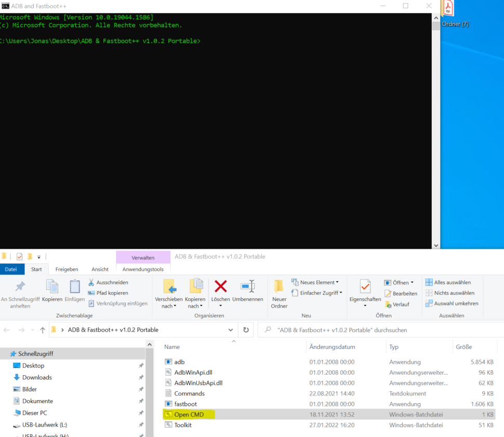Select the AdbWinApi.dll file

tap(329, 373)
